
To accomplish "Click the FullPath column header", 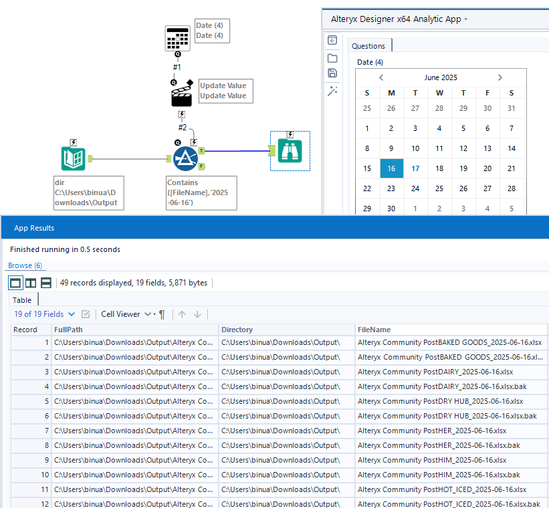I will pyautogui.click(x=135, y=329).
